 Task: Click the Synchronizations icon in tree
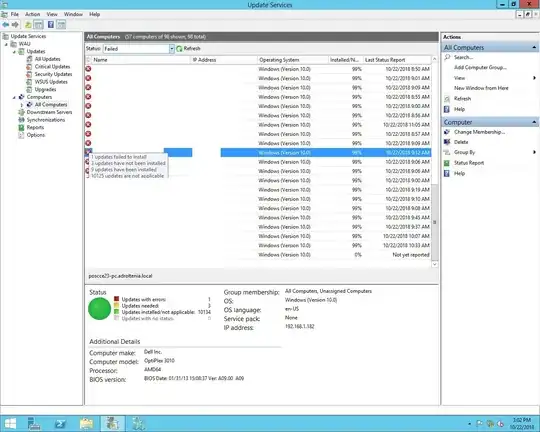click(21, 120)
